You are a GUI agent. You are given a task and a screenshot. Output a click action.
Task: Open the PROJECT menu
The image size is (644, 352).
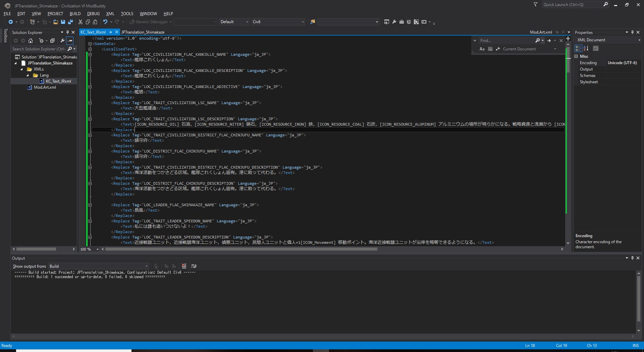(x=55, y=14)
